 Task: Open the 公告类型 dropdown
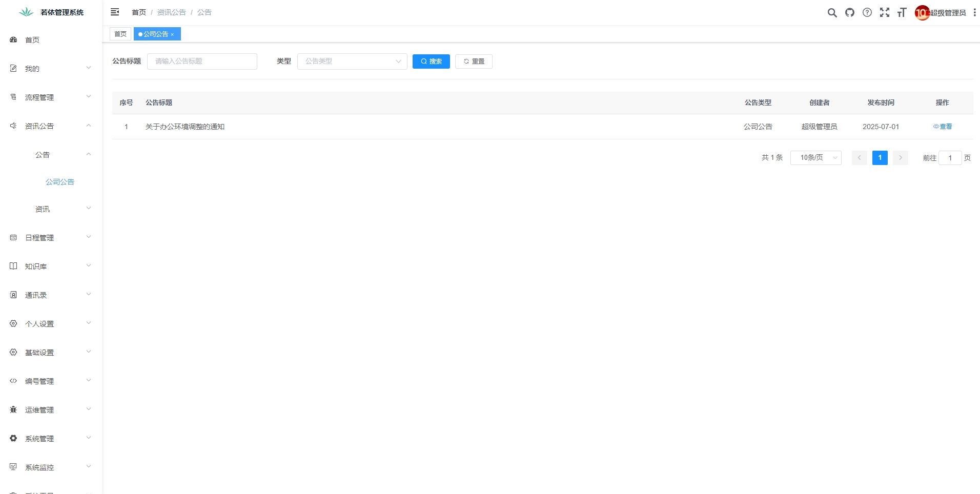pos(352,61)
